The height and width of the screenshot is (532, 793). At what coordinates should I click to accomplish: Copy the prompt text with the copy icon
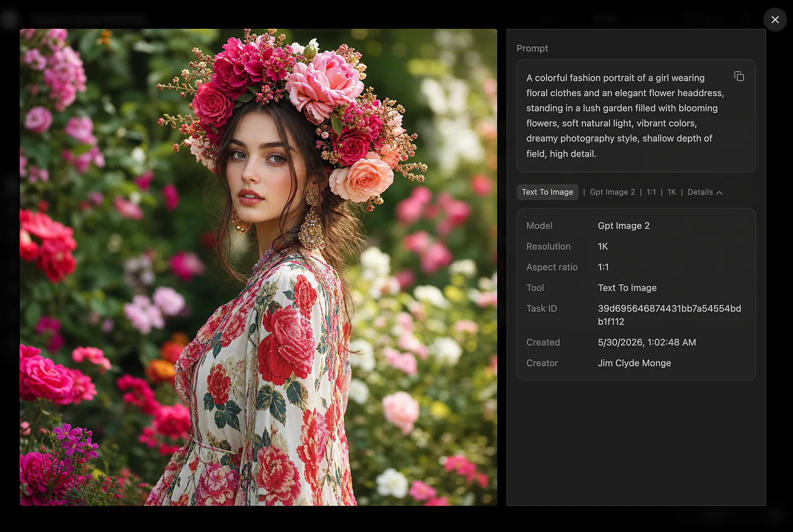tap(739, 76)
